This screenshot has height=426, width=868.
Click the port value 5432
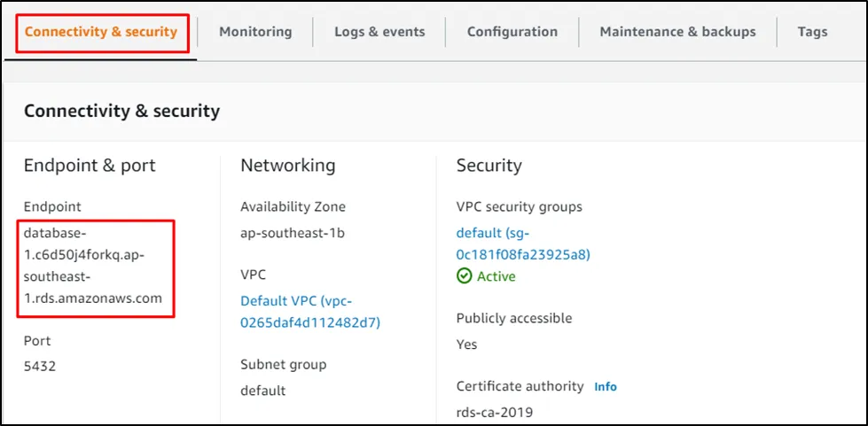tap(40, 366)
